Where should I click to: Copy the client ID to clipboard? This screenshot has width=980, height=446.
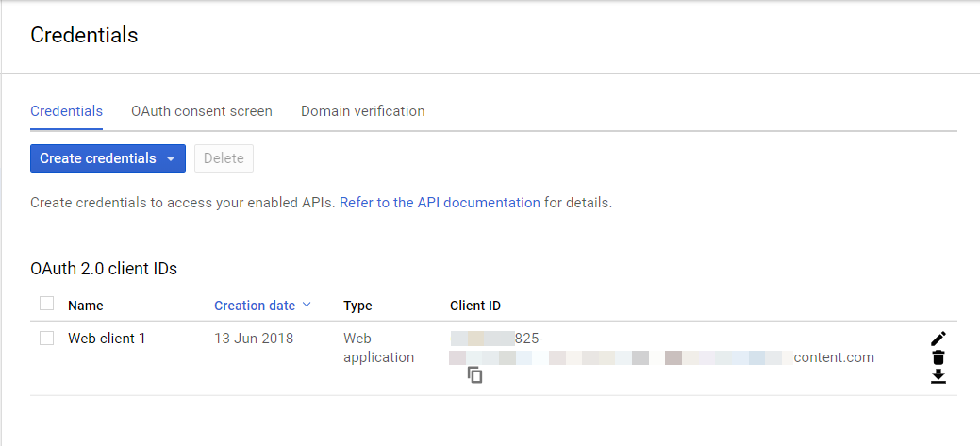point(475,375)
